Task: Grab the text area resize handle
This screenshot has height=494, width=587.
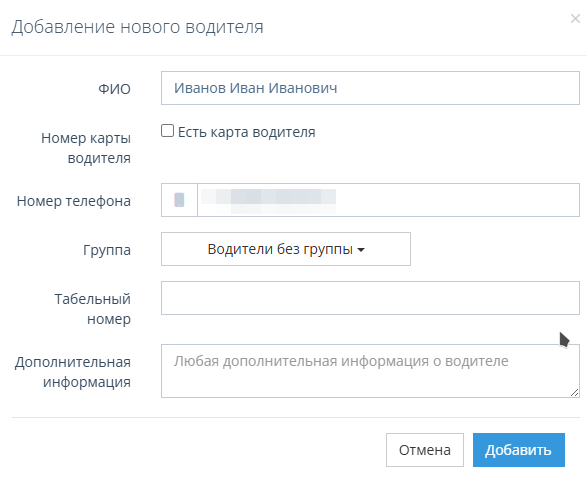Action: [x=575, y=393]
